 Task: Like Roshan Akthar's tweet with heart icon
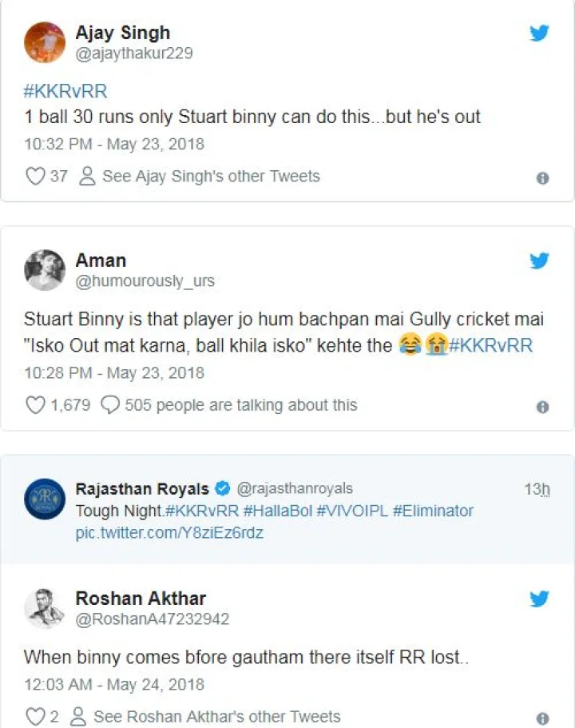point(35,716)
